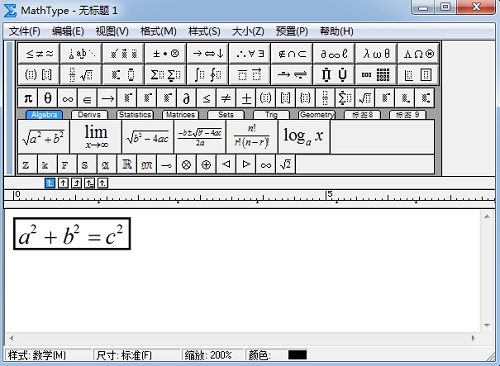Insert the lim x→∞ expression

pos(96,137)
